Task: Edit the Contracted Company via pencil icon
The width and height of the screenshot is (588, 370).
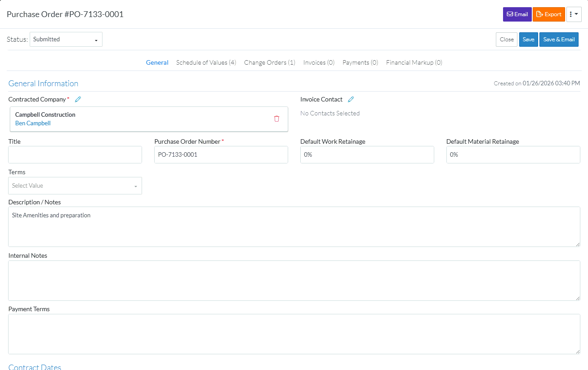Action: [78, 99]
